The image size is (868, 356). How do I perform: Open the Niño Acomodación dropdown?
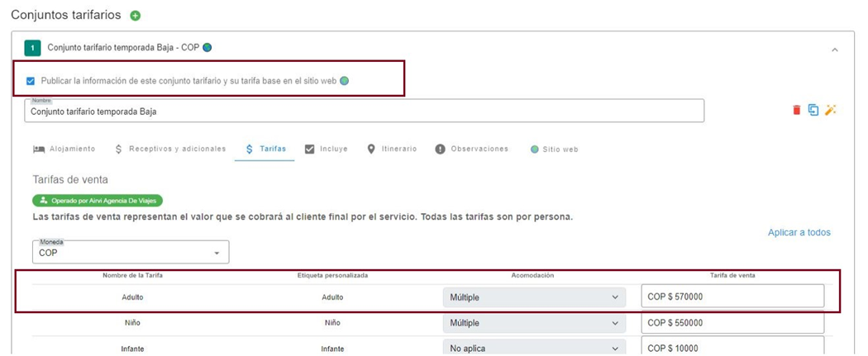coord(534,323)
